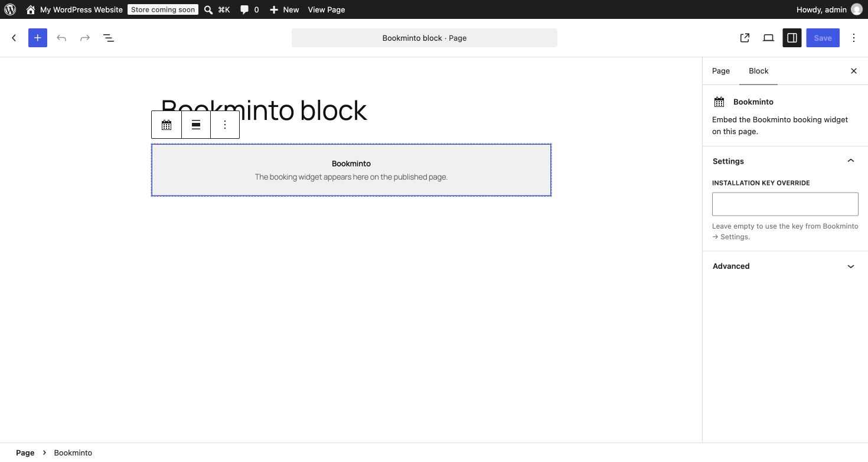Switch to the Page tab
Image resolution: width=868 pixels, height=462 pixels.
pyautogui.click(x=721, y=71)
